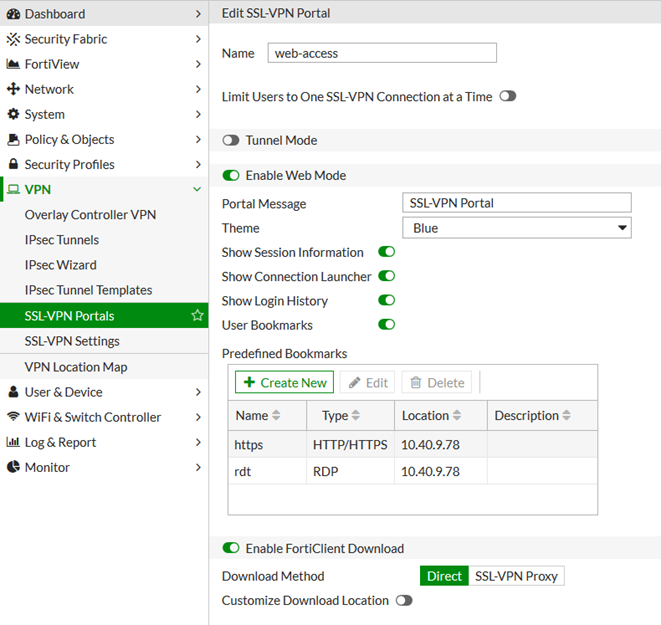Select SSL-VPN Proxy download method
Viewport: 661px width, 625px height.
click(x=516, y=576)
